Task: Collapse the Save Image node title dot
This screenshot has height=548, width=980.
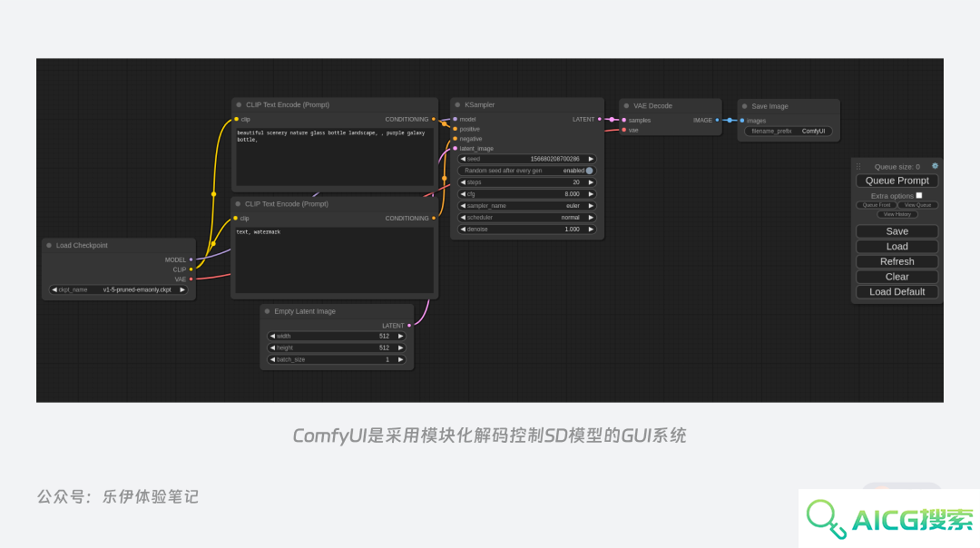Action: tap(744, 106)
